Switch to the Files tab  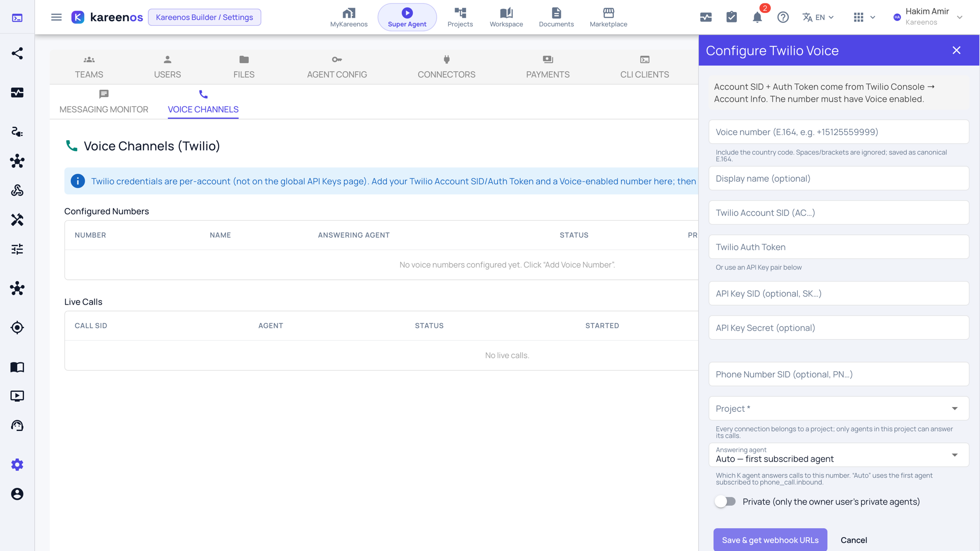[244, 67]
